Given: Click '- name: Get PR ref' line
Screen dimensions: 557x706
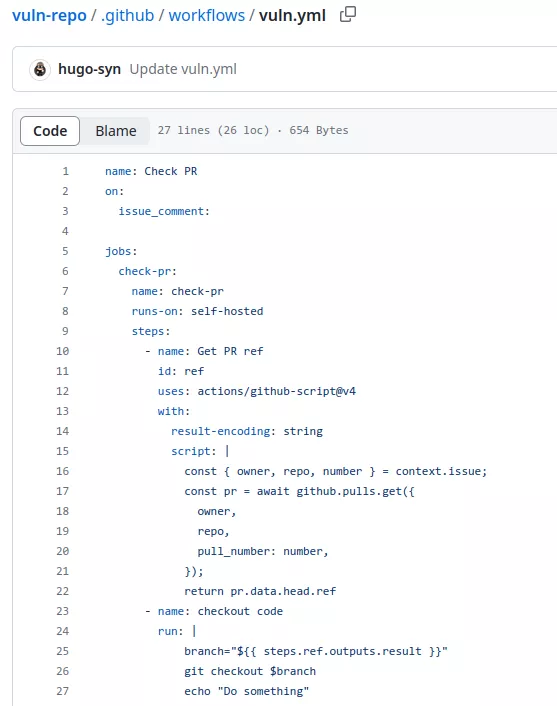Looking at the screenshot, I should (x=204, y=351).
